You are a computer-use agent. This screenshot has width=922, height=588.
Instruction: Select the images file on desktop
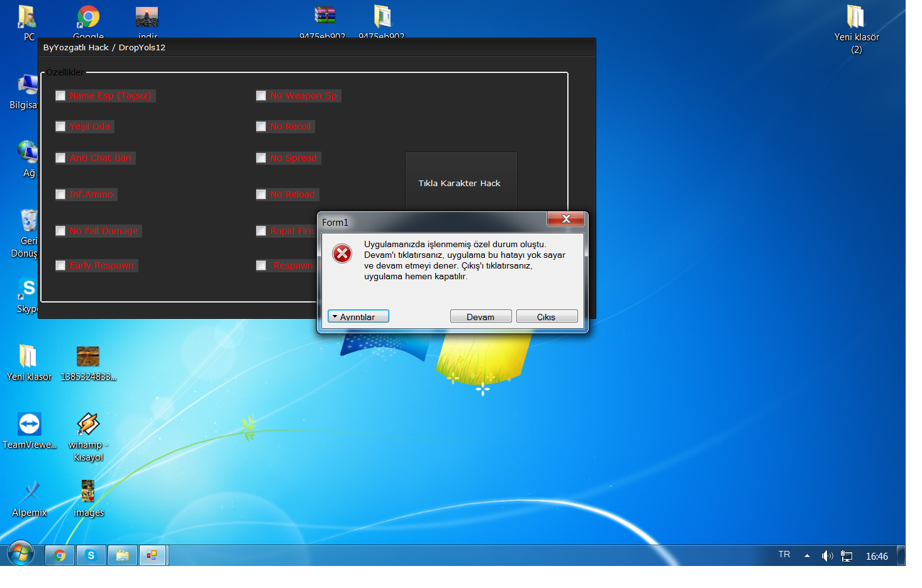click(88, 499)
